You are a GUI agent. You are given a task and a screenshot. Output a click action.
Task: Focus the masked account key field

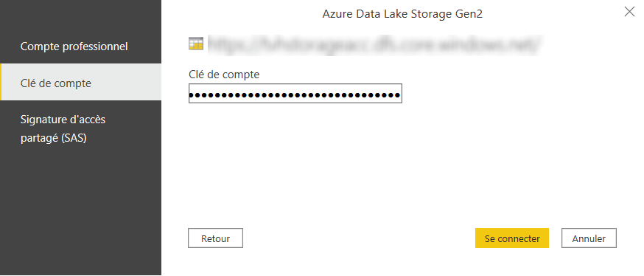click(295, 94)
